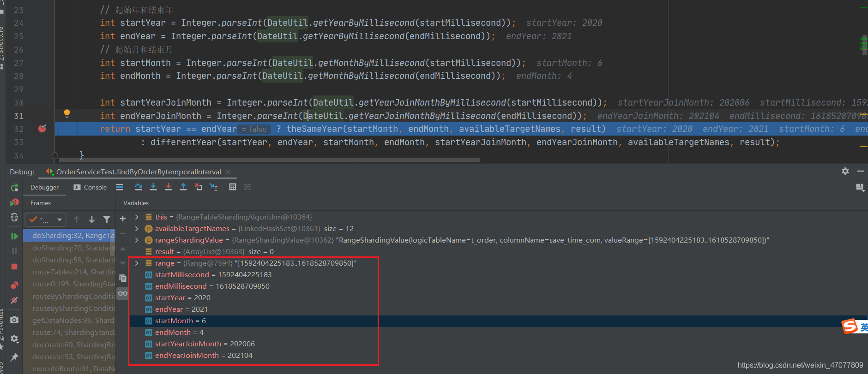Screen dimensions: 868x374
Task: Pause the running program
Action: [x=14, y=251]
